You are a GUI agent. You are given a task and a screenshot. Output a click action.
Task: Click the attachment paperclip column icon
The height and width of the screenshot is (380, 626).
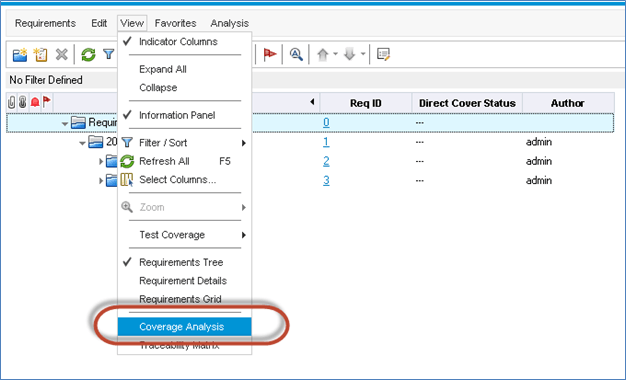pyautogui.click(x=12, y=103)
